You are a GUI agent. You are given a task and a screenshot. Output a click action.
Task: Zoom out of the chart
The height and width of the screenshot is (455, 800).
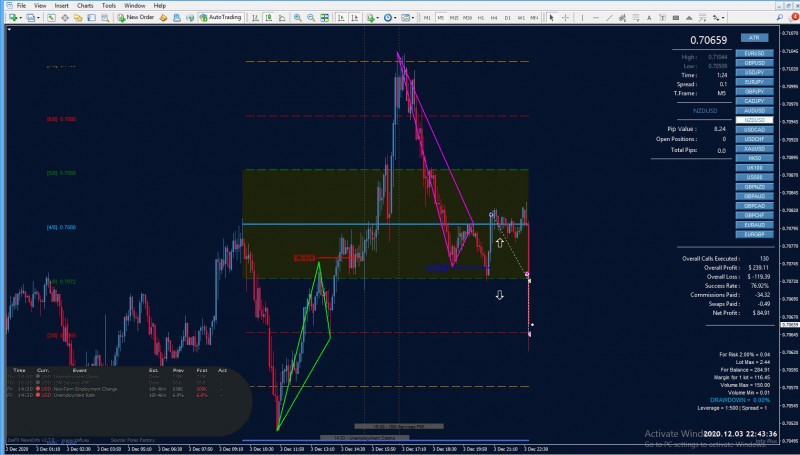click(x=311, y=18)
